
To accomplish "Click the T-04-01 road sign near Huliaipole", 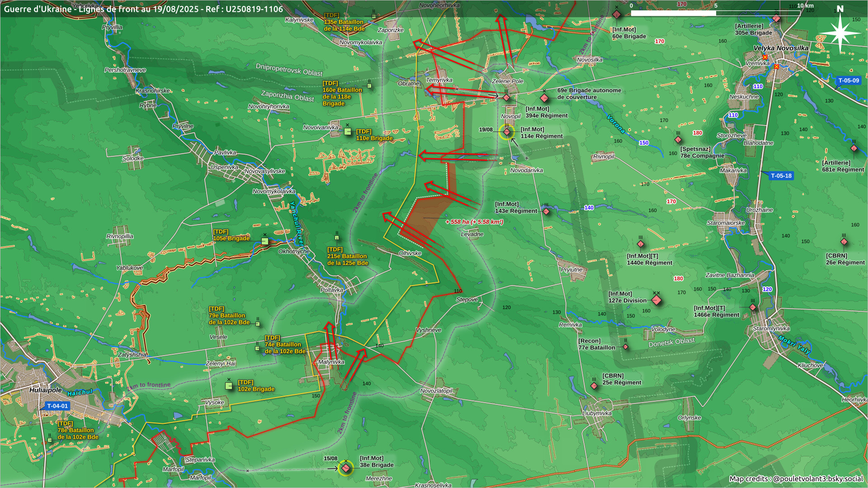I will 57,406.
